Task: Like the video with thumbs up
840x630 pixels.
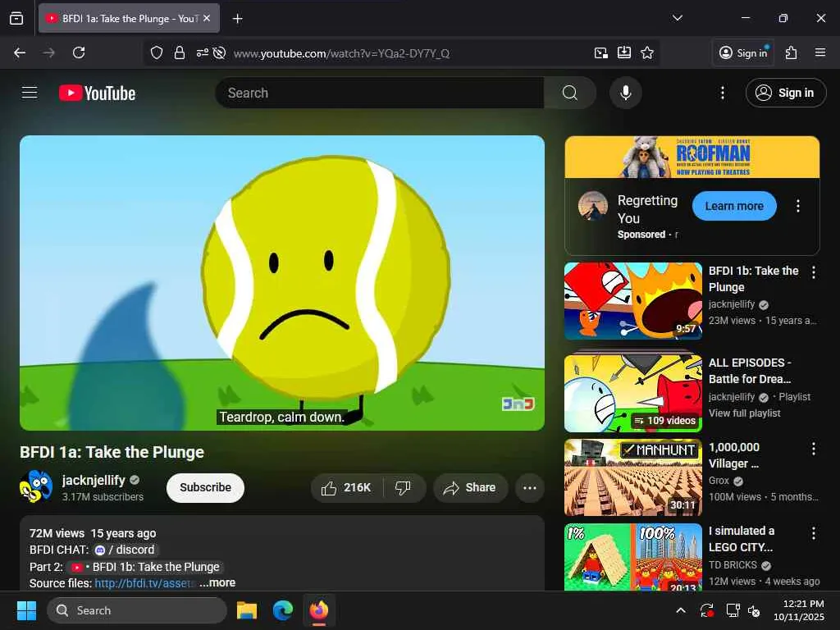Action: [346, 487]
